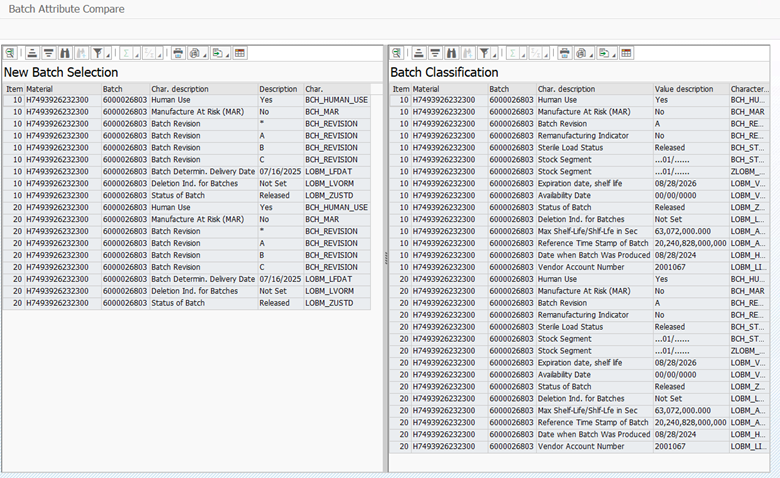Sort descending in Batch Classification toolbar
Screen dimensions: 780x478
(435, 53)
